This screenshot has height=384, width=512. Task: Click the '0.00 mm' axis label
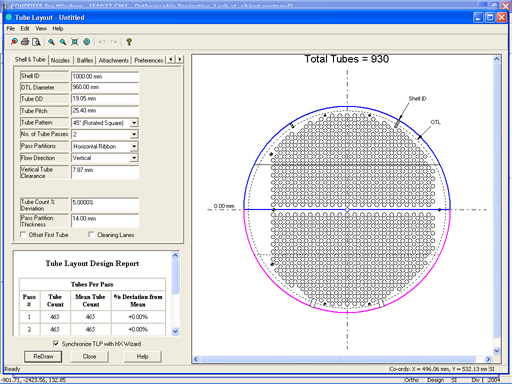coord(224,206)
